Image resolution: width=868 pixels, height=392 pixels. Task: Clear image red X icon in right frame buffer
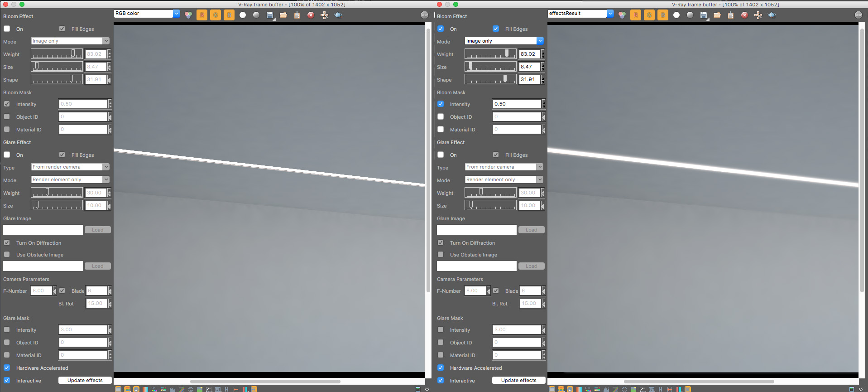point(744,15)
